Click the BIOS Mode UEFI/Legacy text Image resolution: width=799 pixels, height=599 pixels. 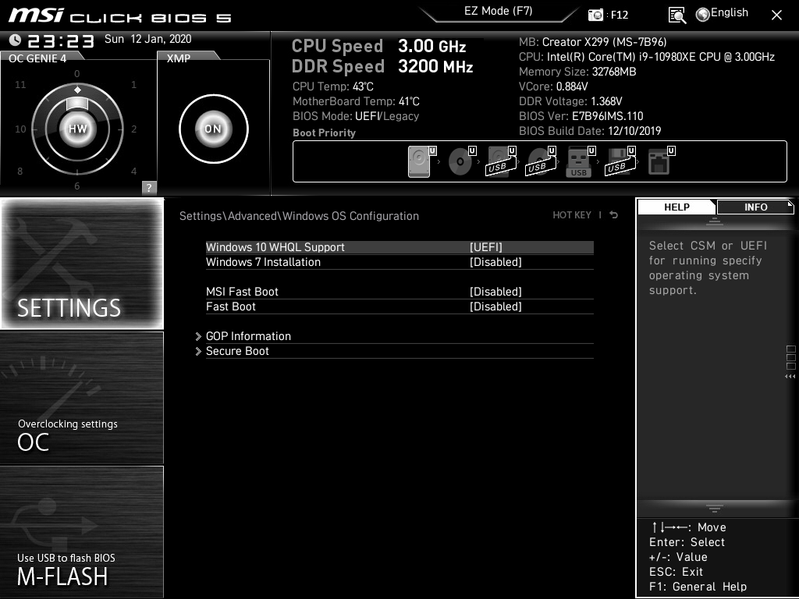tap(356, 116)
